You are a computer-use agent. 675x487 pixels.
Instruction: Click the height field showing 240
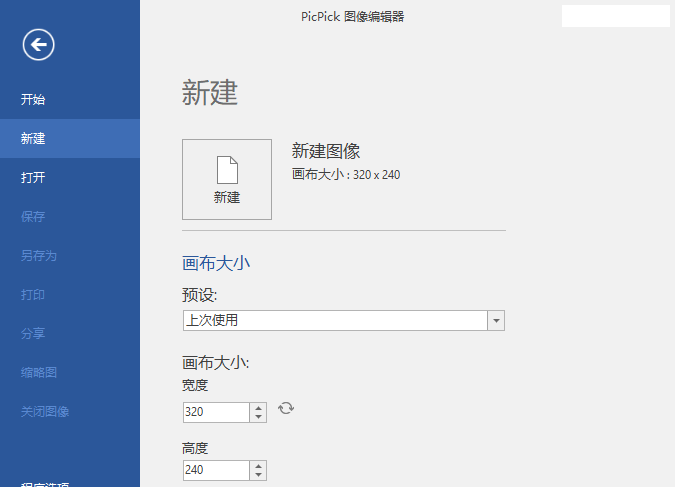(216, 470)
